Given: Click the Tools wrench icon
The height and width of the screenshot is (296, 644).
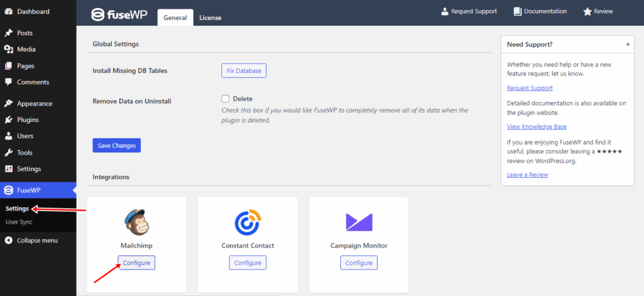Looking at the screenshot, I should coord(8,152).
